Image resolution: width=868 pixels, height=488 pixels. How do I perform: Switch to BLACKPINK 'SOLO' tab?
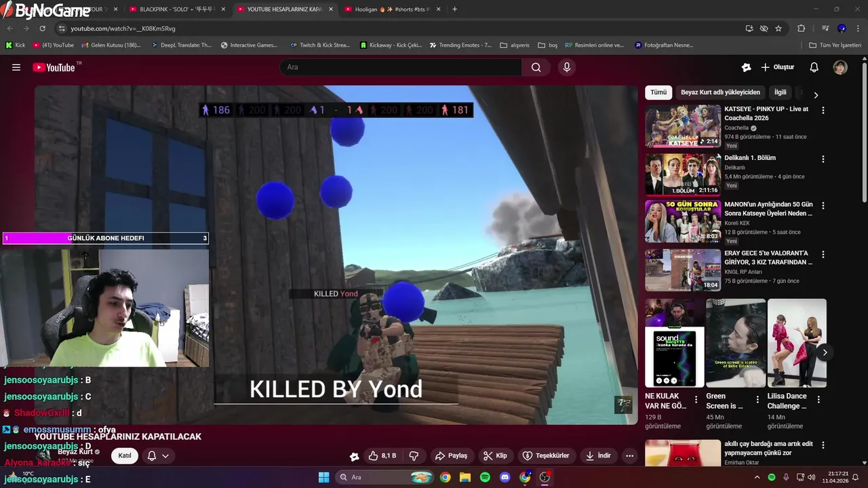pos(176,9)
